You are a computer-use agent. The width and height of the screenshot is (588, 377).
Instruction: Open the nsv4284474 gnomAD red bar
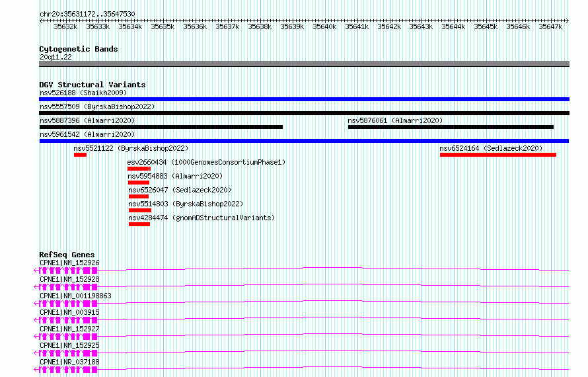tap(139, 224)
